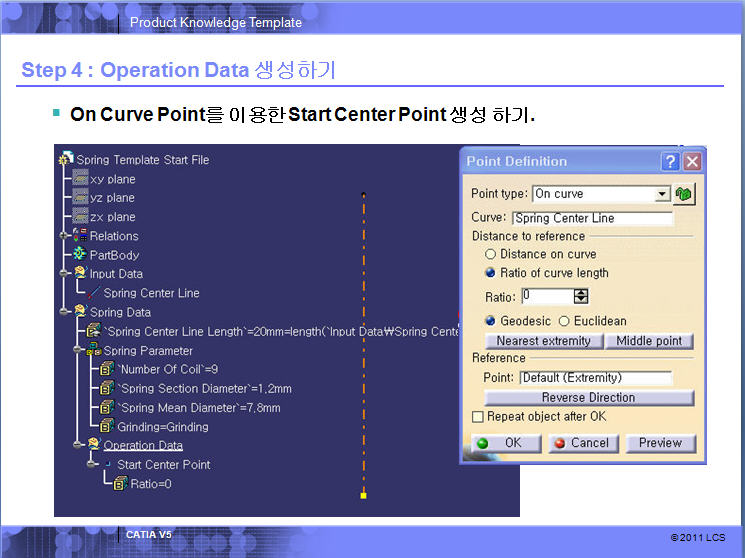Collapse the Start Center Point node

pos(90,464)
